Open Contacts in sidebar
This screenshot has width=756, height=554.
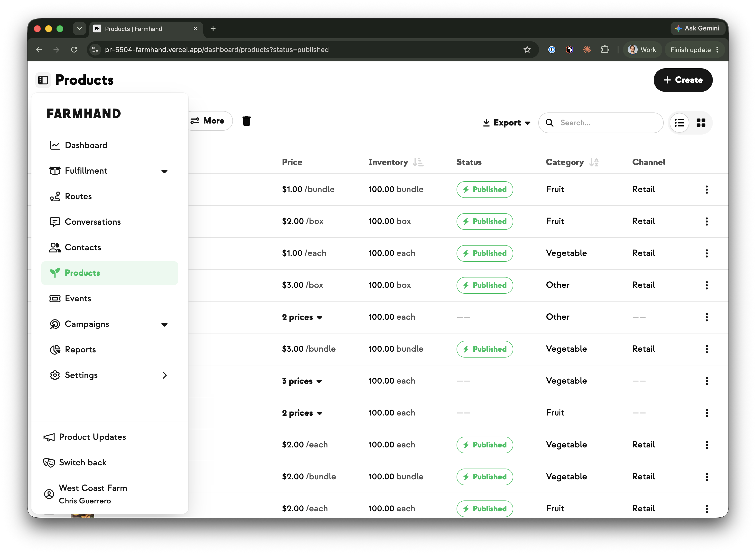point(109,248)
